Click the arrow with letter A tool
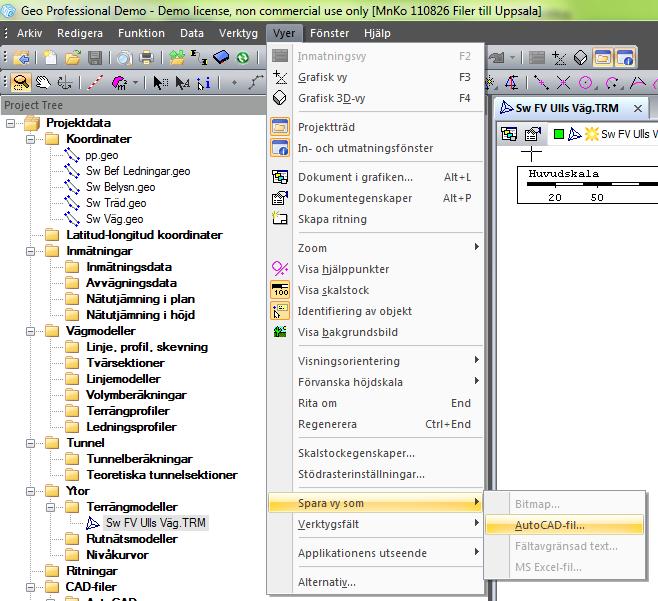 (182, 83)
